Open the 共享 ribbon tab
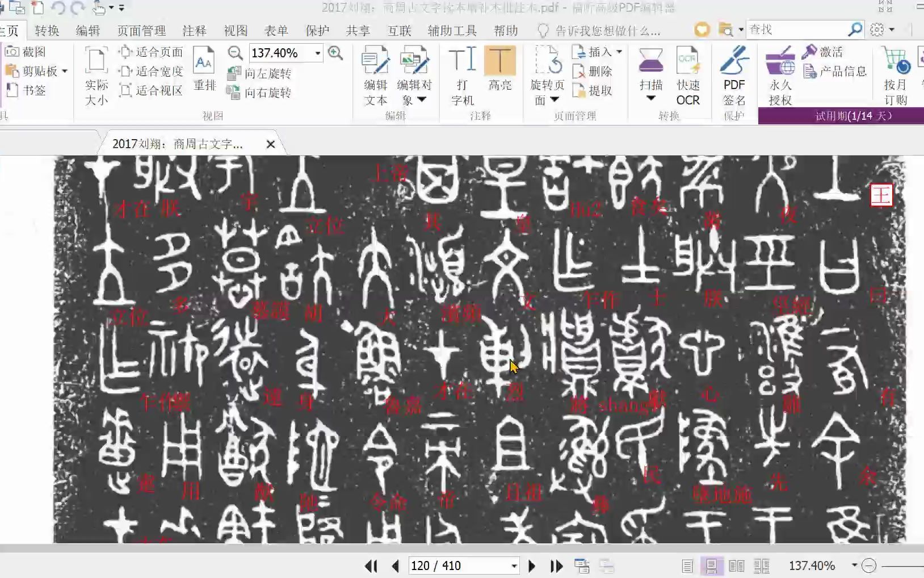This screenshot has width=924, height=578. pyautogui.click(x=358, y=31)
